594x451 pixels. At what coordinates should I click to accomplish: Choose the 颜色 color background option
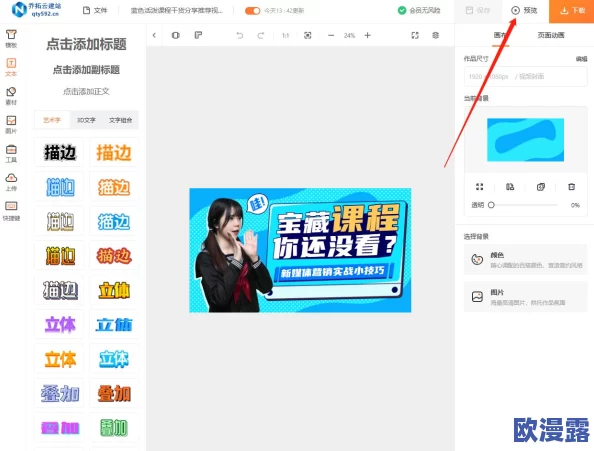click(x=525, y=259)
